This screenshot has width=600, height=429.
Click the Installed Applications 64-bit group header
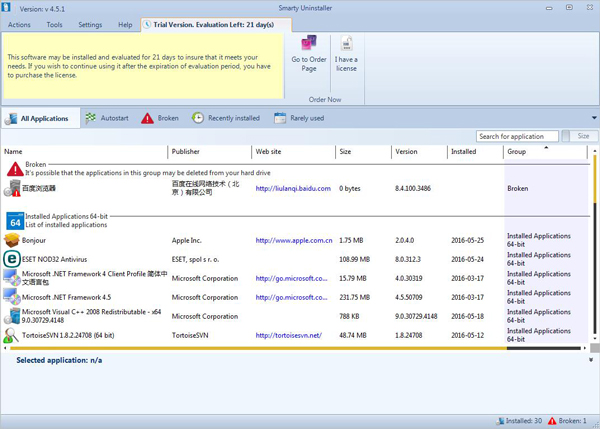click(67, 216)
